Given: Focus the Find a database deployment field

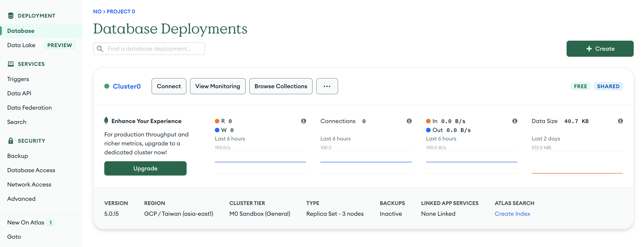Looking at the screenshot, I should tap(149, 49).
